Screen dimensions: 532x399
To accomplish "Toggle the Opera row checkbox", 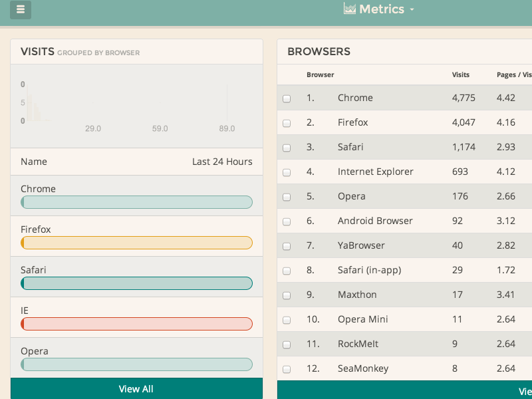I will 287,197.
